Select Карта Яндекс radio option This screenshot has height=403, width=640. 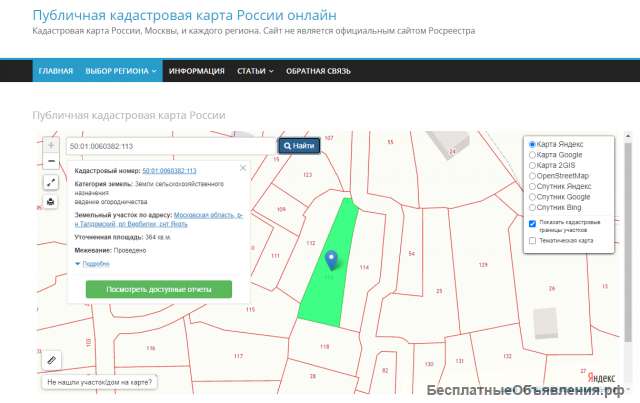(x=532, y=144)
